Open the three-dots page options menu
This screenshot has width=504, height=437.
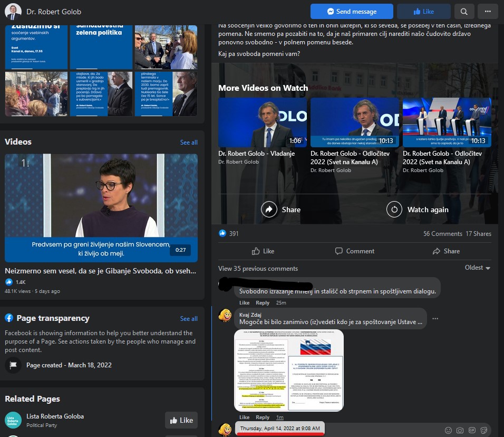(x=488, y=12)
